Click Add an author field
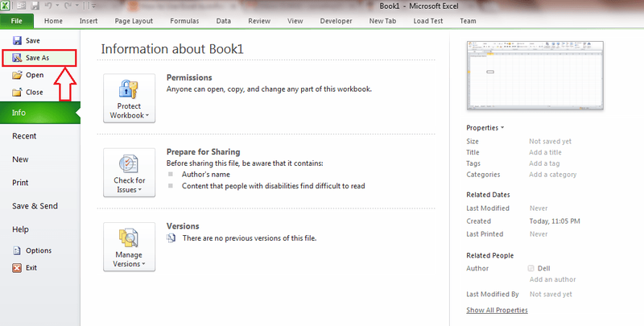 click(552, 279)
